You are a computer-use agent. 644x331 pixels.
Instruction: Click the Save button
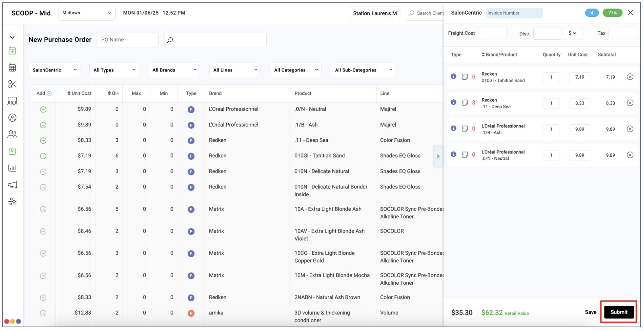coord(591,312)
